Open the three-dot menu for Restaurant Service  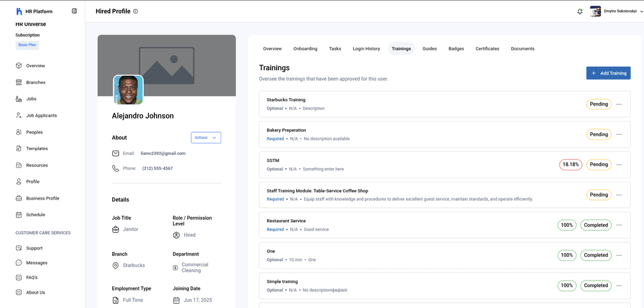click(619, 225)
